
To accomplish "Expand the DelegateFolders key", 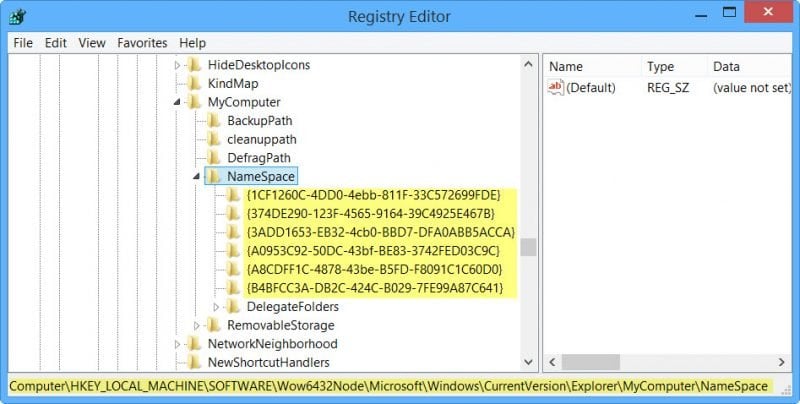I will pos(216,307).
